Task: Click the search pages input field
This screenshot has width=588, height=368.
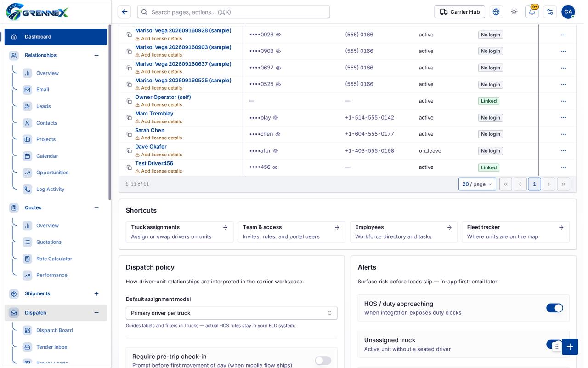Action: coord(233,12)
